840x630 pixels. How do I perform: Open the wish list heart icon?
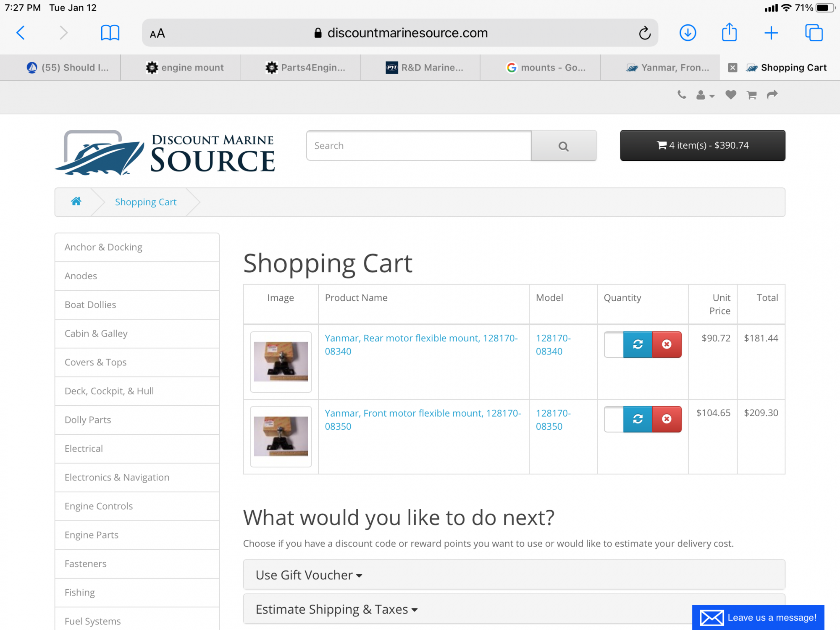(x=731, y=95)
